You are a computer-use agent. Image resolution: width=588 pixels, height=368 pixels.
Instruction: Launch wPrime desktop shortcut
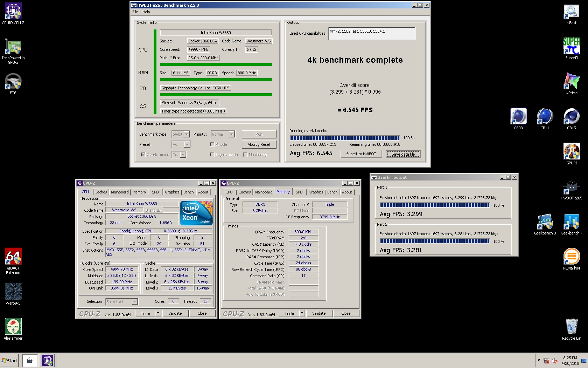point(571,84)
